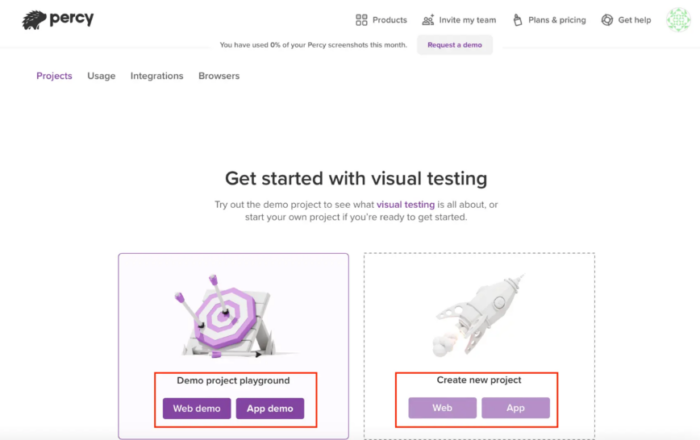Screen dimensions: 700x440
Task: Click the Percy hedgehog logo
Action: (34, 20)
